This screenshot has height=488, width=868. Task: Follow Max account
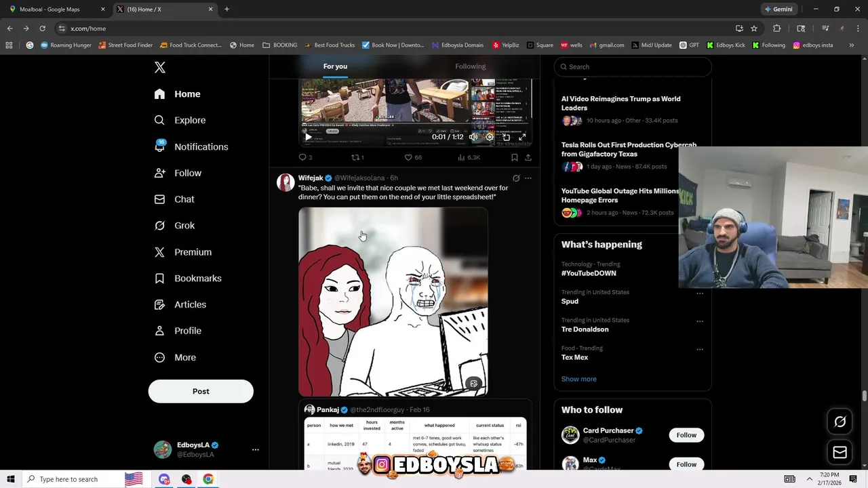coord(686,464)
